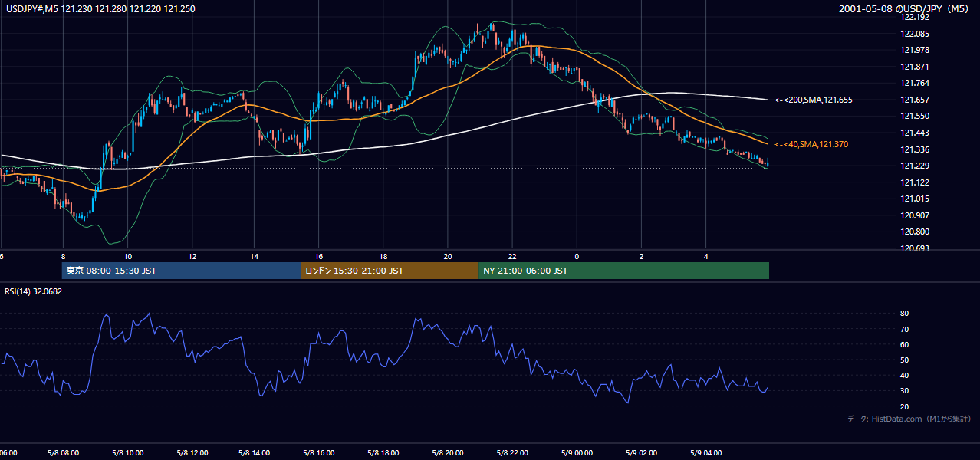Click the 5/8 20:00 bottom time label
Viewport: 980px width, 460px height.
pos(447,453)
